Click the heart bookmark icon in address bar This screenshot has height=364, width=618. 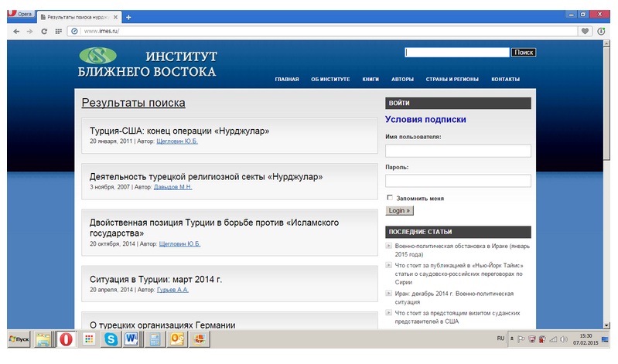pos(586,31)
